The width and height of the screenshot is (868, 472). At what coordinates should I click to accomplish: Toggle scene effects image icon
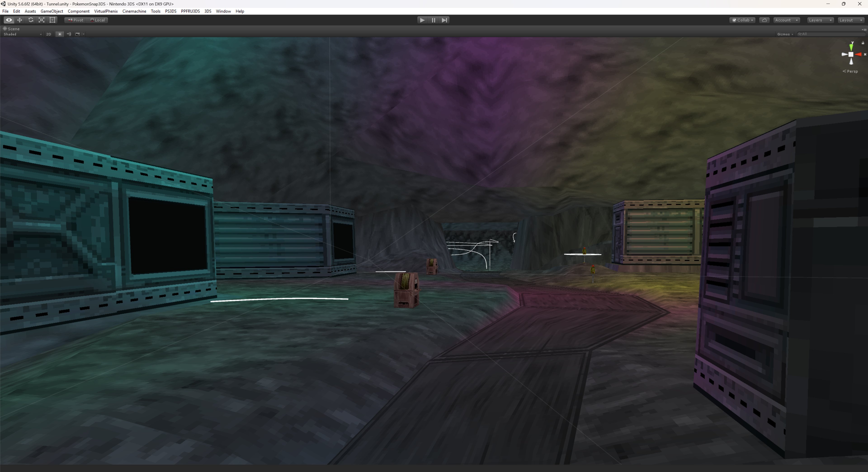78,34
